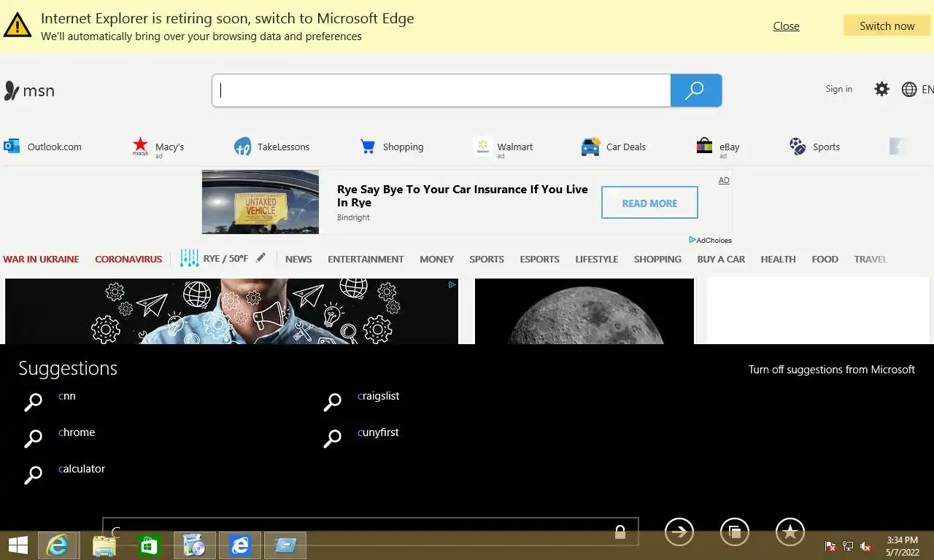The height and width of the screenshot is (560, 934).
Task: Open the HEALTH tab
Action: tap(778, 259)
